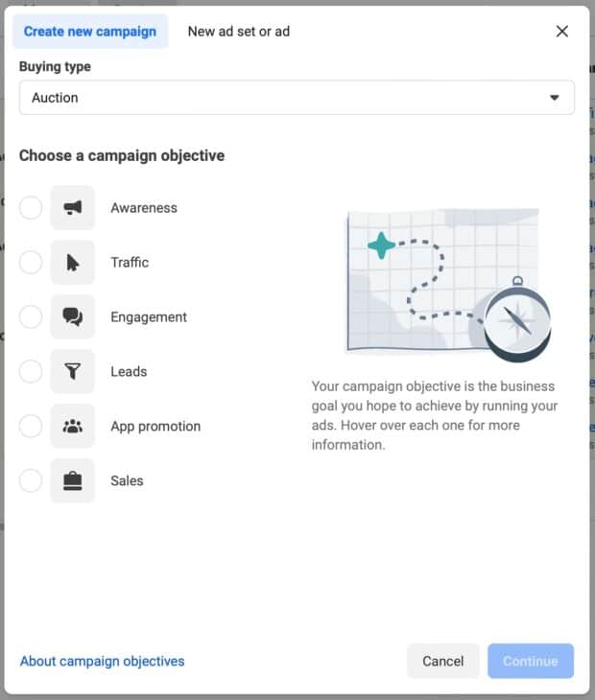This screenshot has width=595, height=700.
Task: Click the App promotion people icon
Action: pyautogui.click(x=73, y=427)
